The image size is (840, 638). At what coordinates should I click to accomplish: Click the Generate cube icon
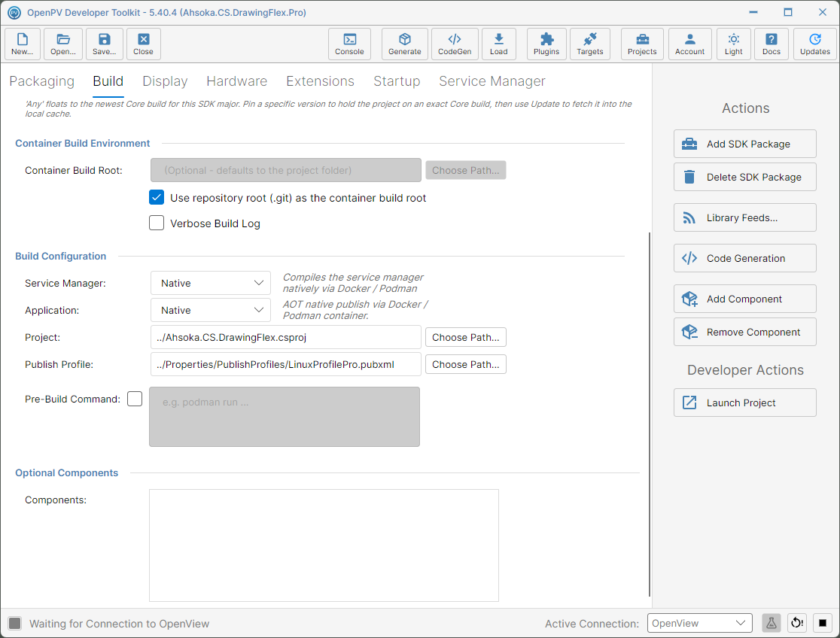point(404,44)
